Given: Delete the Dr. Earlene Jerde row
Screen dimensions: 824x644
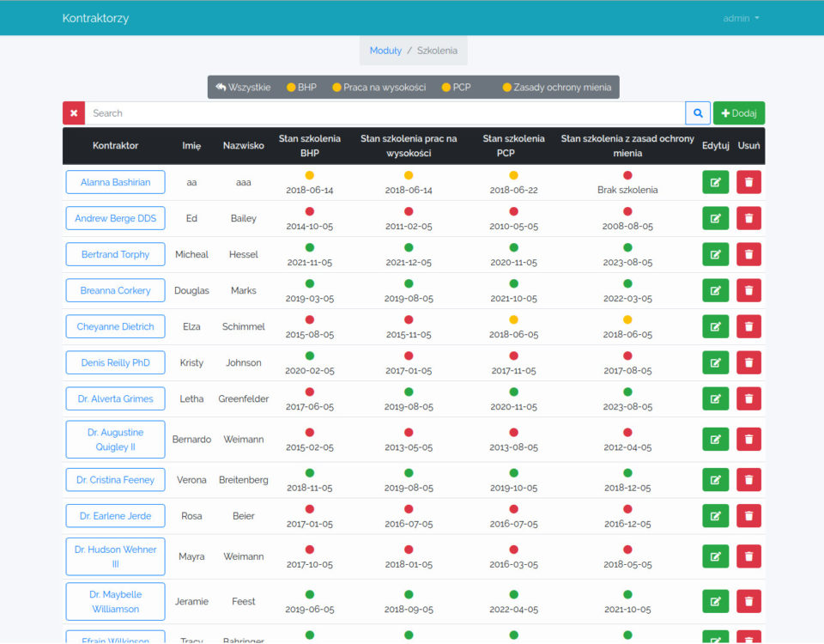Looking at the screenshot, I should point(748,516).
